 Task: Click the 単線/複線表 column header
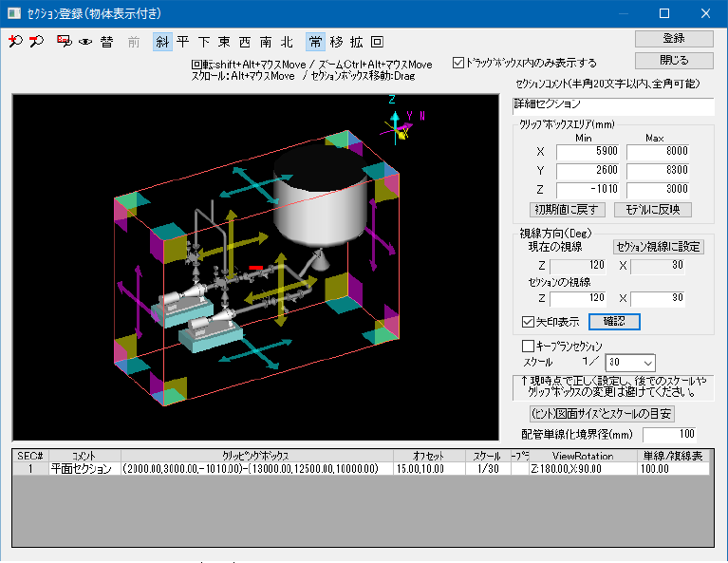673,456
